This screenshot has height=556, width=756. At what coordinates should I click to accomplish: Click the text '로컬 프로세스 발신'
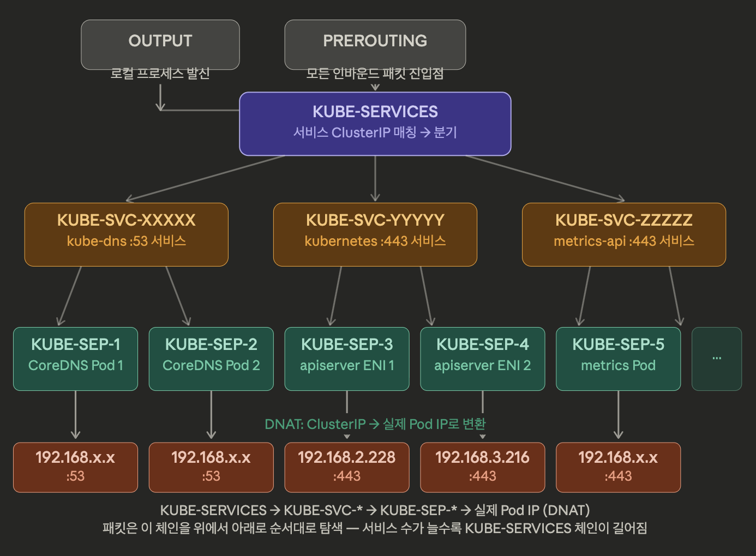(160, 74)
